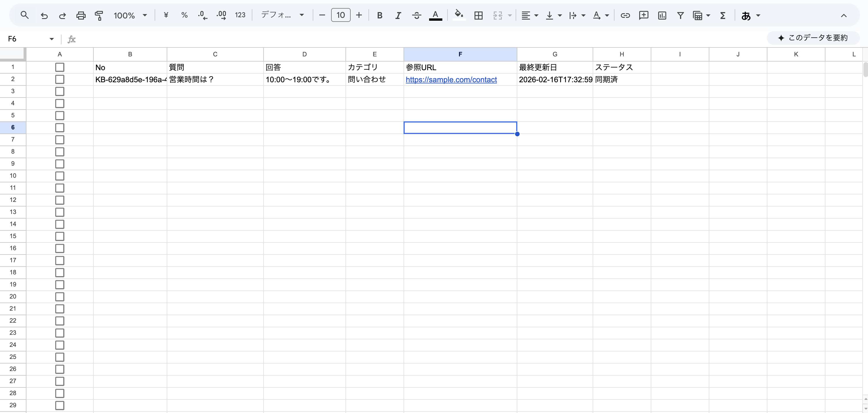
Task: Enable the checkbox in row 10
Action: [60, 176]
